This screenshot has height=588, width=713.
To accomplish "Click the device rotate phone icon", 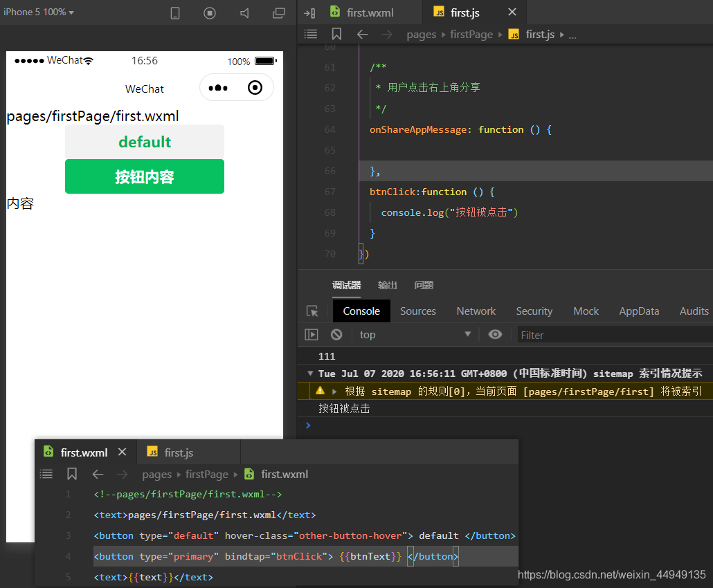I will (x=175, y=12).
